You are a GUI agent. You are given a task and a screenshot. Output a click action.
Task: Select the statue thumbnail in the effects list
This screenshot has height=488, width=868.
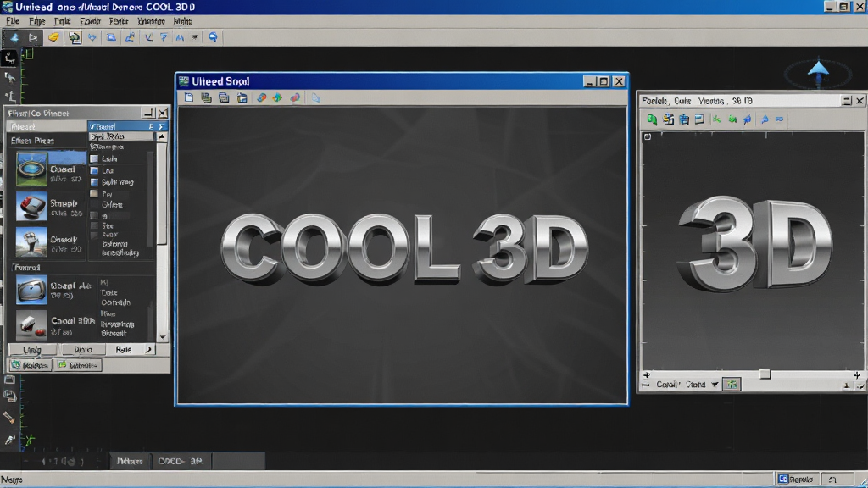[x=31, y=241]
